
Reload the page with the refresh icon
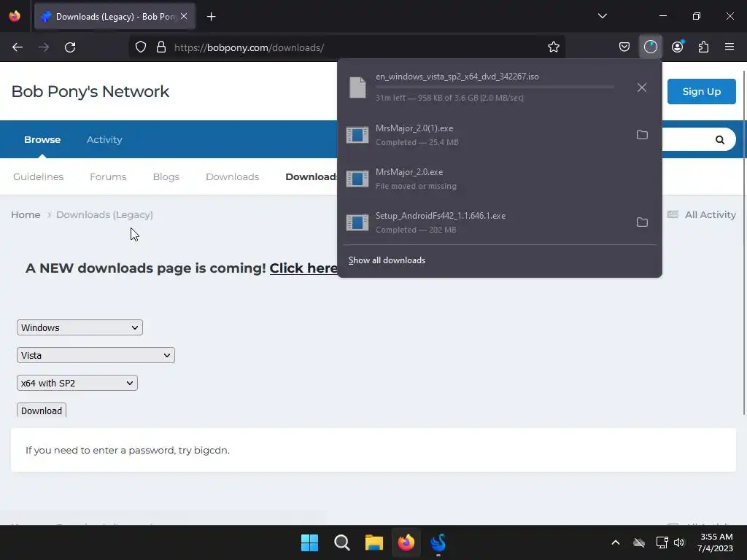pos(70,47)
